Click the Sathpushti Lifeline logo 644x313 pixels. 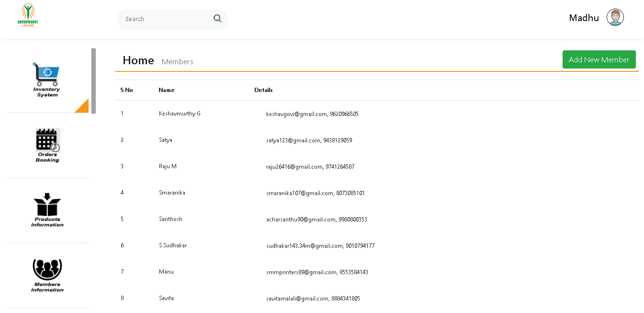coord(28,16)
